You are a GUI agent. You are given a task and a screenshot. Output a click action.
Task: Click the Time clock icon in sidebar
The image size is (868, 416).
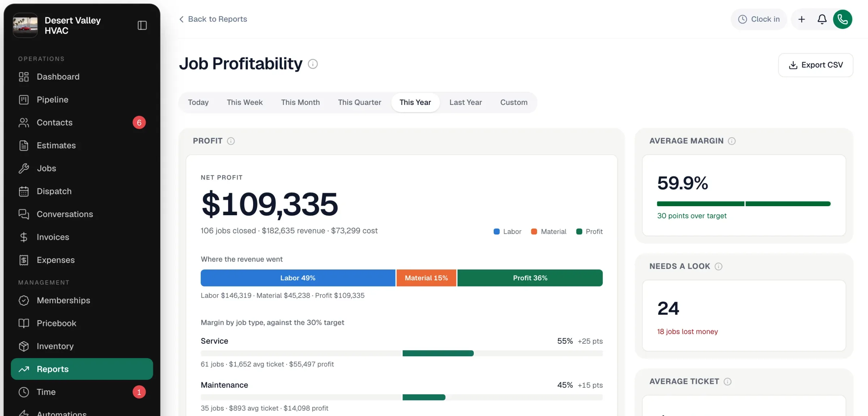(24, 392)
